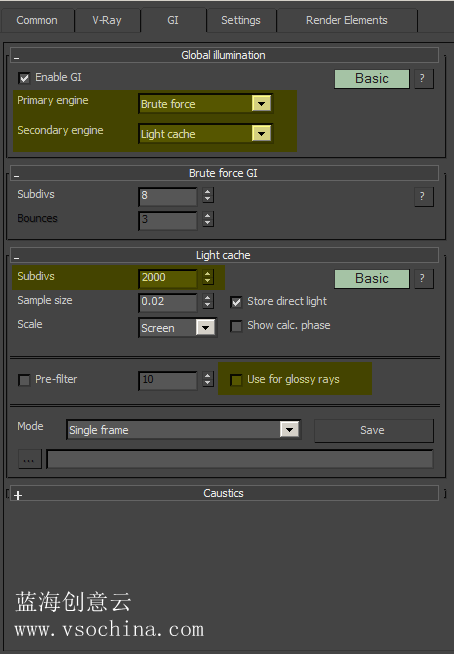Click the Save light cache button

click(x=374, y=430)
